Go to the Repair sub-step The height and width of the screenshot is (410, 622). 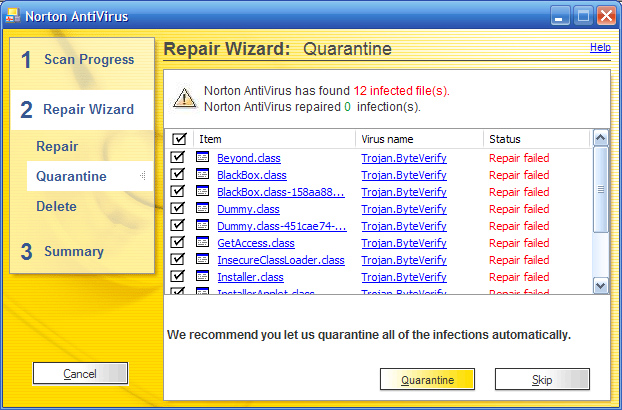[x=57, y=146]
